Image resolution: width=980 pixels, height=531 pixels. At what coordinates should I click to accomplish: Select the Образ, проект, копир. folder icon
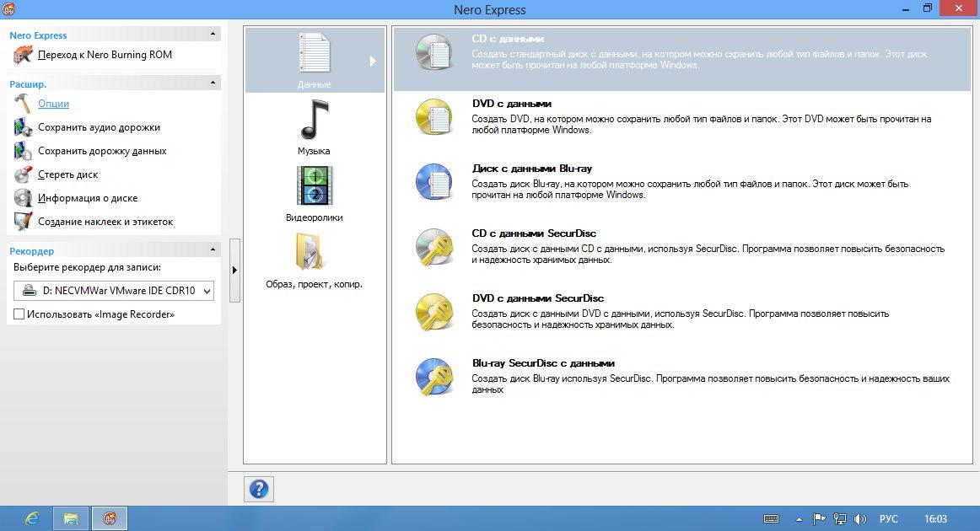click(x=310, y=251)
